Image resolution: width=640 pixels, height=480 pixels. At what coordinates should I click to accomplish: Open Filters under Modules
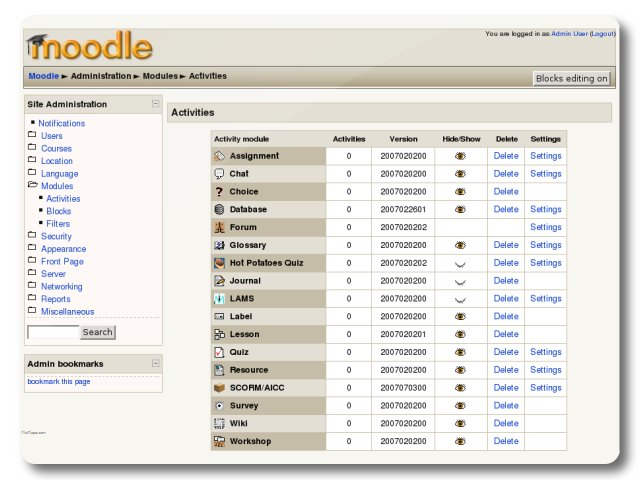pyautogui.click(x=58, y=224)
